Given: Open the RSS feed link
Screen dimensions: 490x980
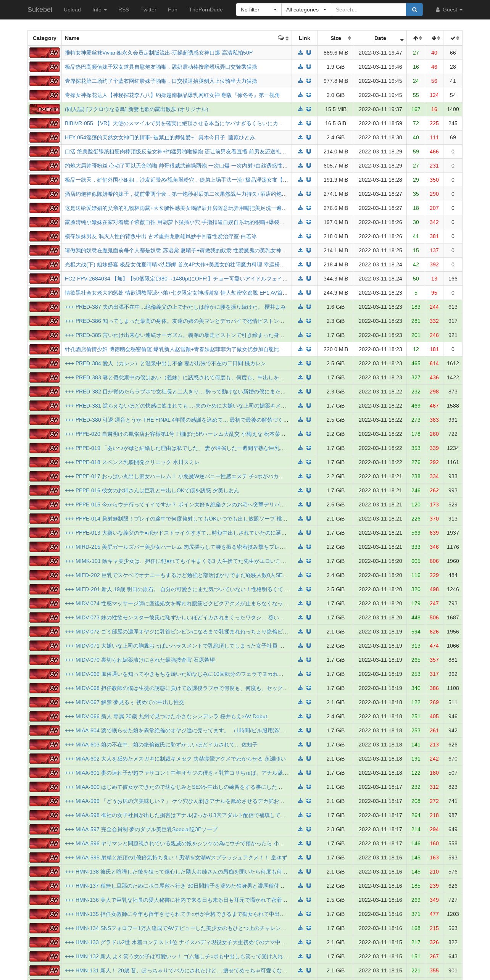Looking at the screenshot, I should [x=124, y=10].
